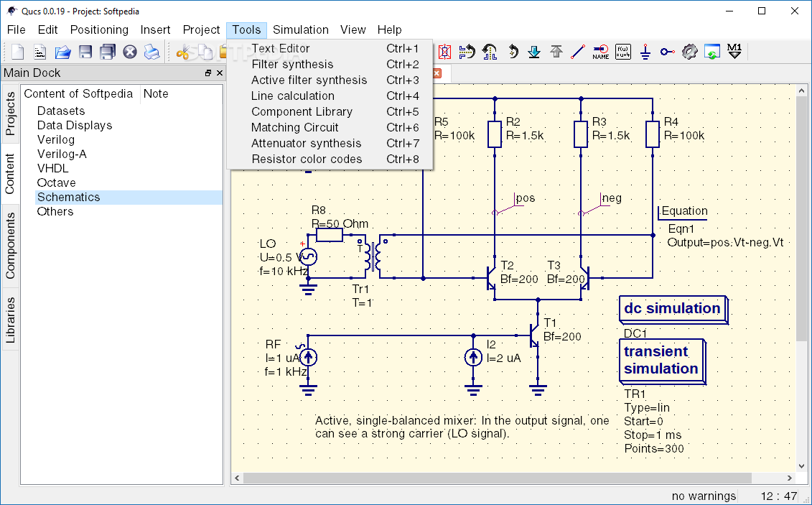Select Octave tree item

[57, 183]
